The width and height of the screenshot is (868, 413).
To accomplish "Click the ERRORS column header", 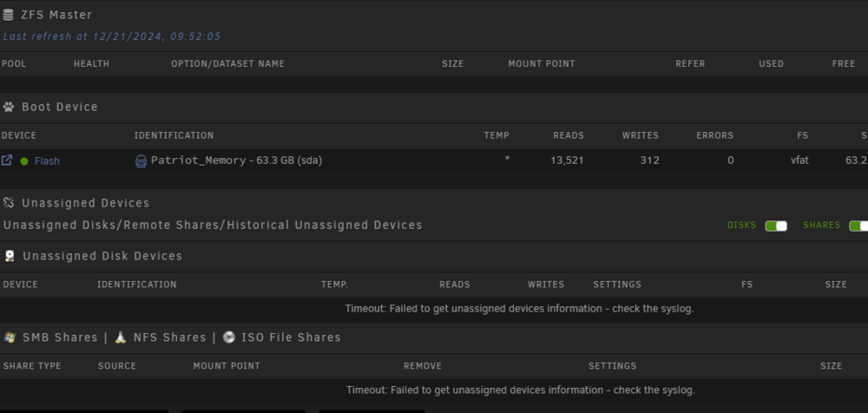I will [x=714, y=135].
